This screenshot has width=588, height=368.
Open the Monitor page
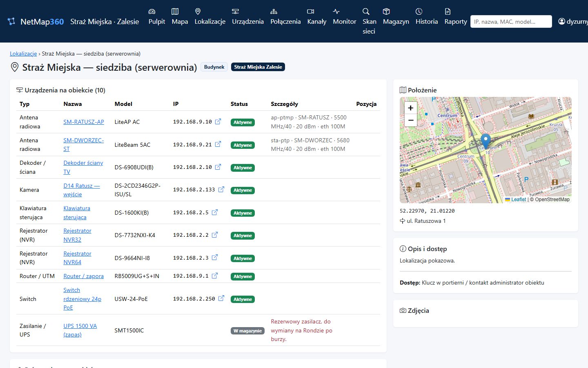point(345,16)
